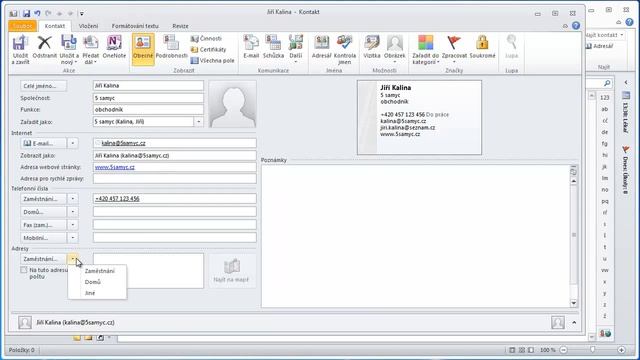
Task: Open Zařadit do kategorií menu
Action: pyautogui.click(x=425, y=49)
